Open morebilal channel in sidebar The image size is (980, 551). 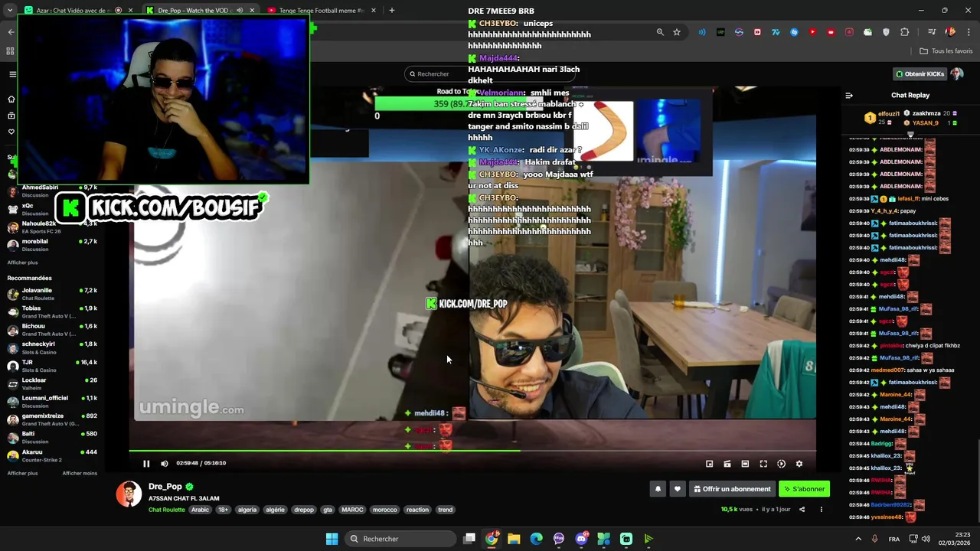tap(52, 245)
